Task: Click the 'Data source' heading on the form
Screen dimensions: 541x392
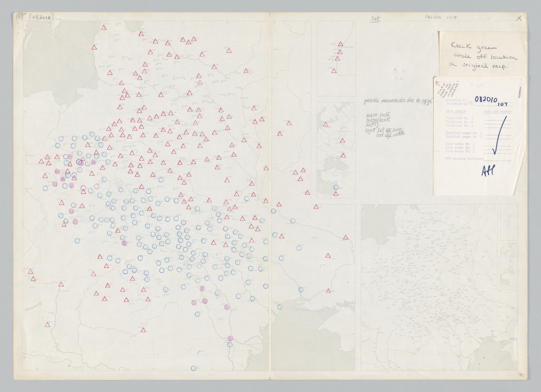Action: (x=456, y=111)
